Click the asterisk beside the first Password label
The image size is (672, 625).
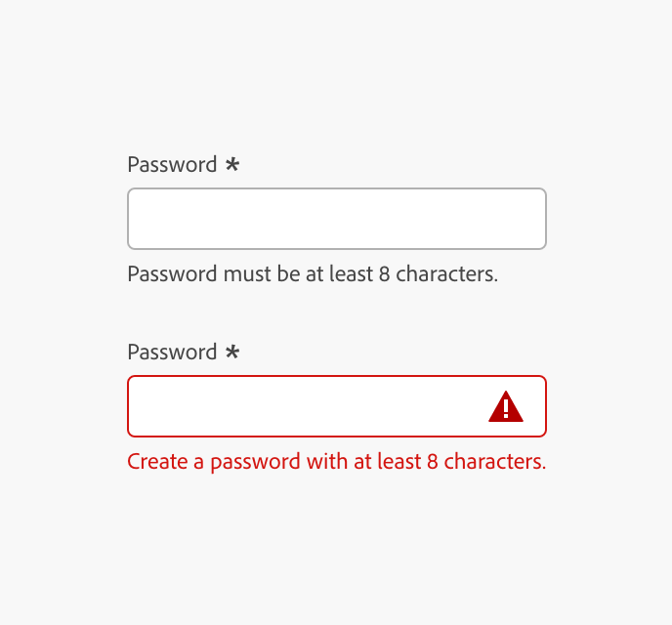[232, 165]
